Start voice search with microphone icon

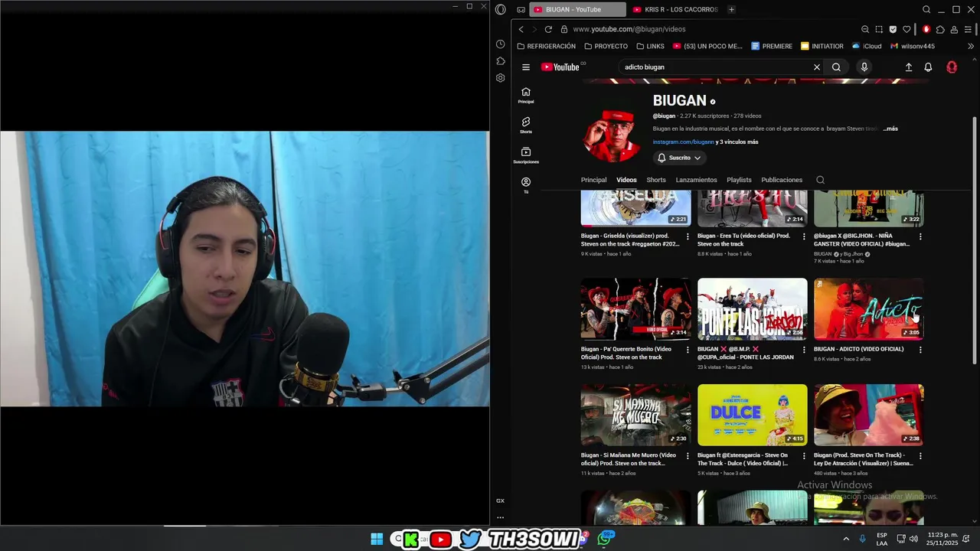click(864, 67)
